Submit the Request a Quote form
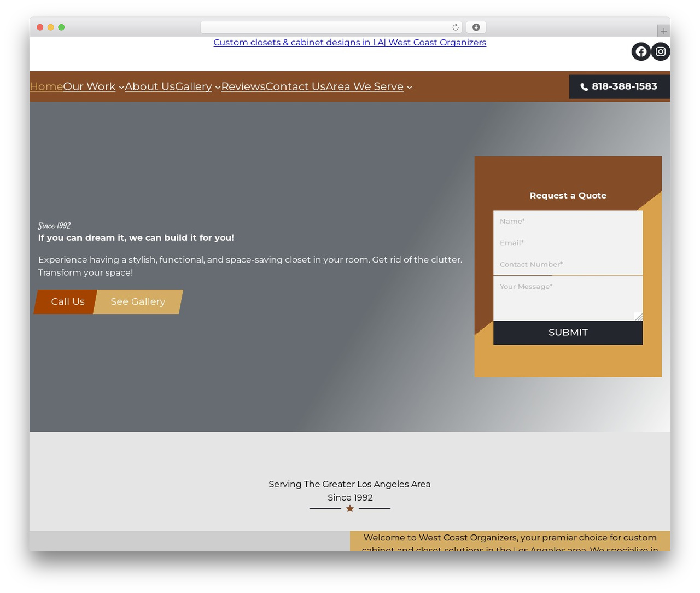Image resolution: width=700 pixels, height=593 pixels. [568, 333]
